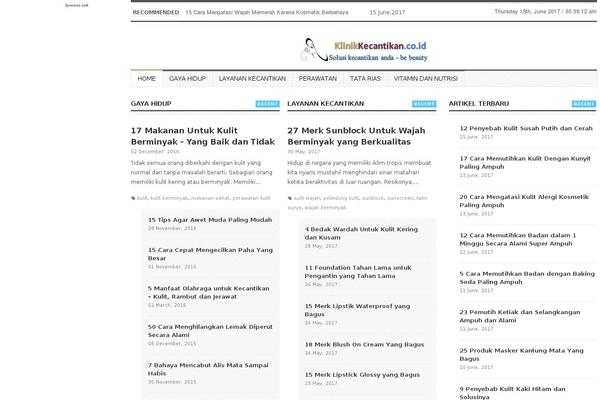Click RECENT badge beside GAYA HIDUP heading
The height and width of the screenshot is (400, 600).
tap(267, 104)
